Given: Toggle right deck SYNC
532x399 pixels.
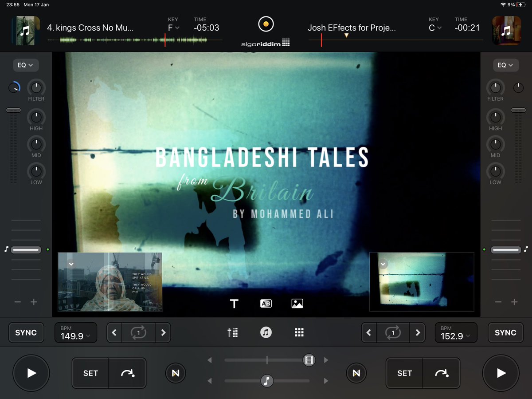Looking at the screenshot, I should (x=505, y=332).
